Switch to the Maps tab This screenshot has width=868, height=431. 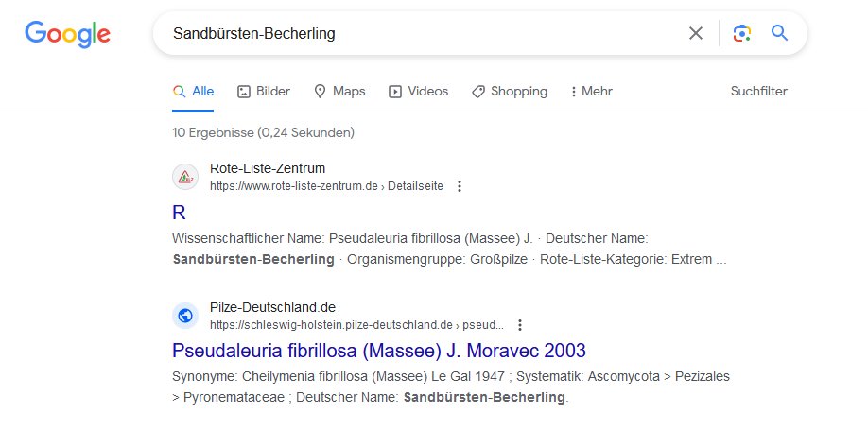pyautogui.click(x=339, y=92)
